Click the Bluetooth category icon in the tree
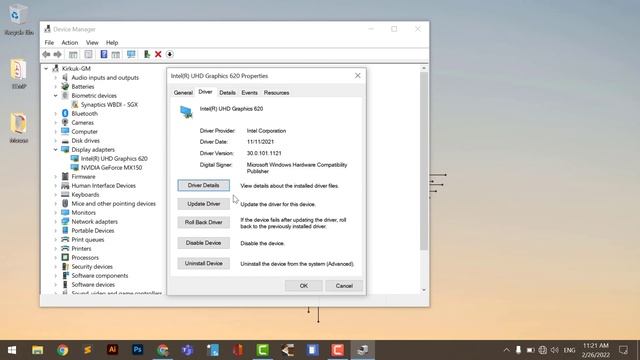The image size is (640, 360). point(65,113)
